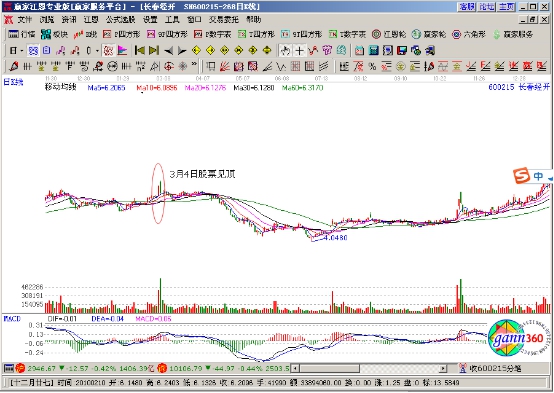
Task: Click the red-and-blue floppy disk save icon
Action: [x=402, y=51]
